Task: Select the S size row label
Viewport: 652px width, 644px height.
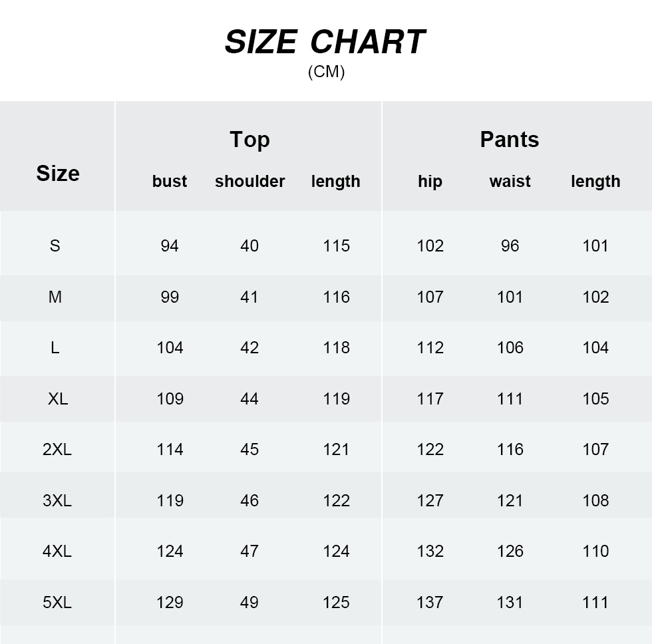Action: coord(55,246)
